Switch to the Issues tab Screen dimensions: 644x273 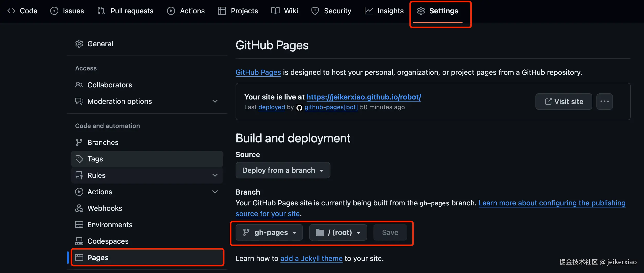[x=67, y=11]
